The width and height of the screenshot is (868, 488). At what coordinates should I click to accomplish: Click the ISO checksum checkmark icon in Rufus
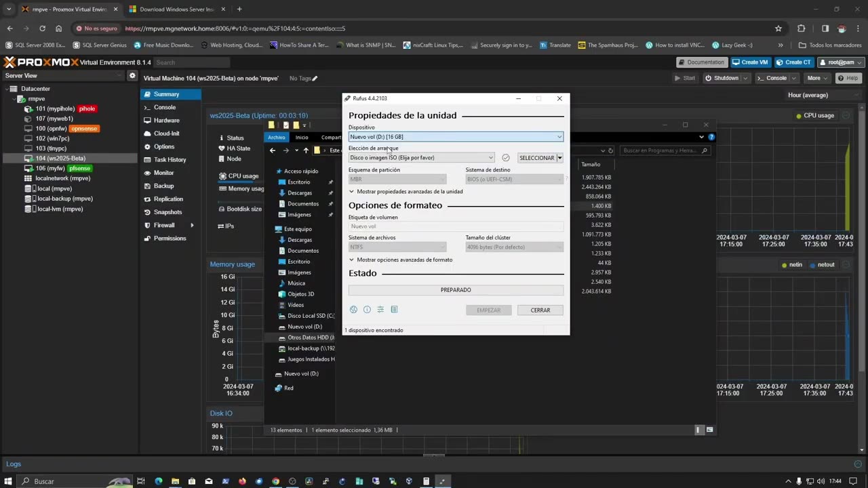(505, 158)
